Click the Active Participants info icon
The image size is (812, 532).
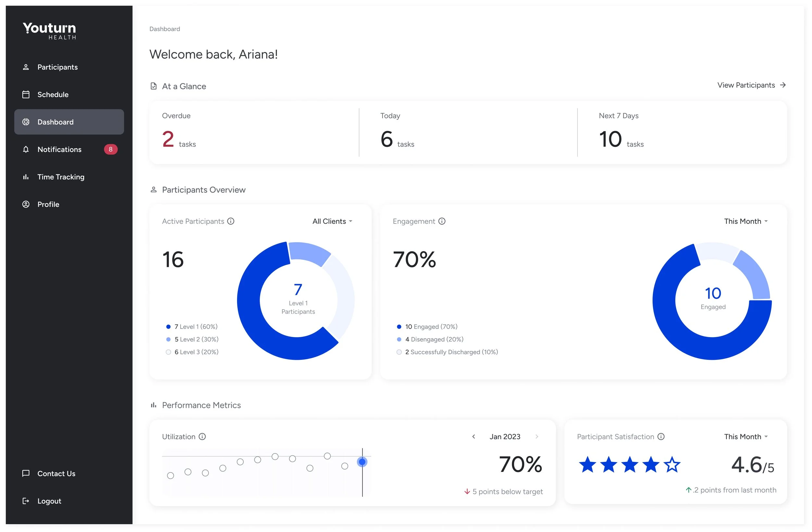(231, 221)
